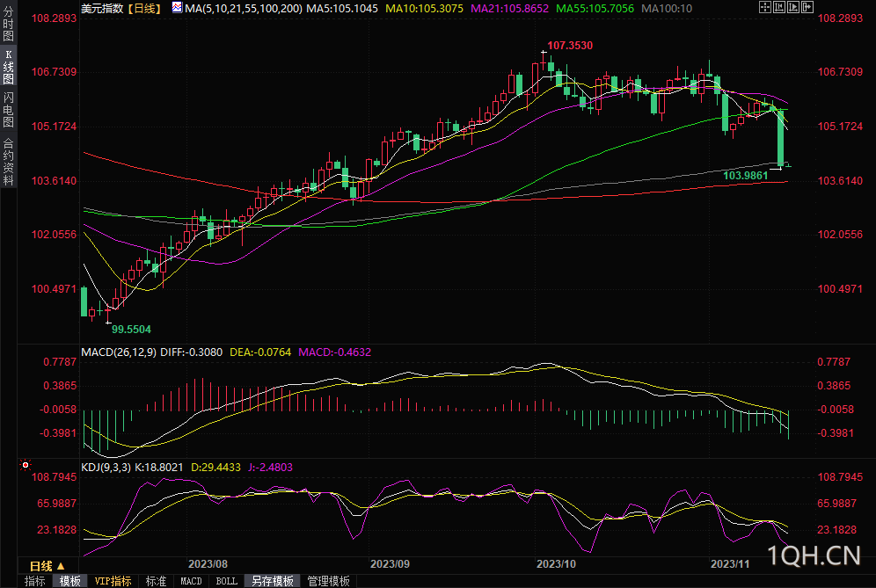Open the 合约资料 side tab
The height and width of the screenshot is (588, 876).
coord(8,162)
